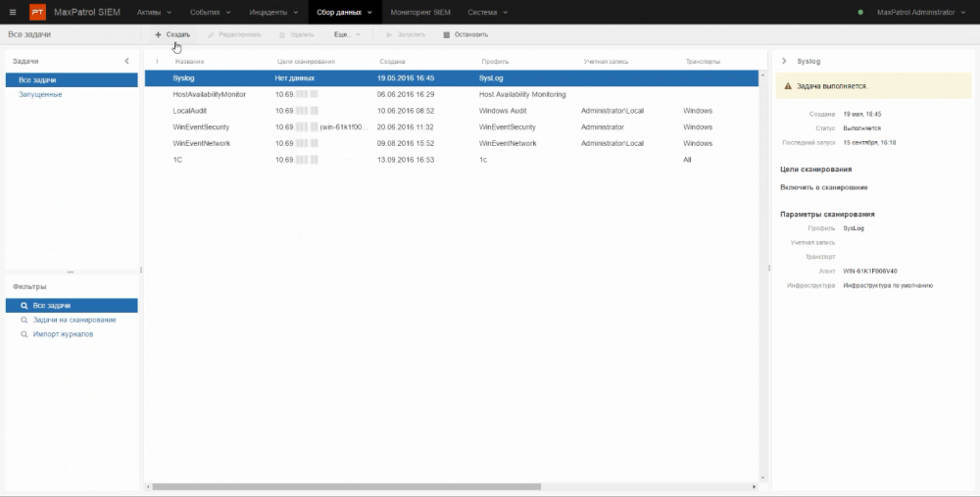Click the Остановить toolbar button

[x=465, y=34]
